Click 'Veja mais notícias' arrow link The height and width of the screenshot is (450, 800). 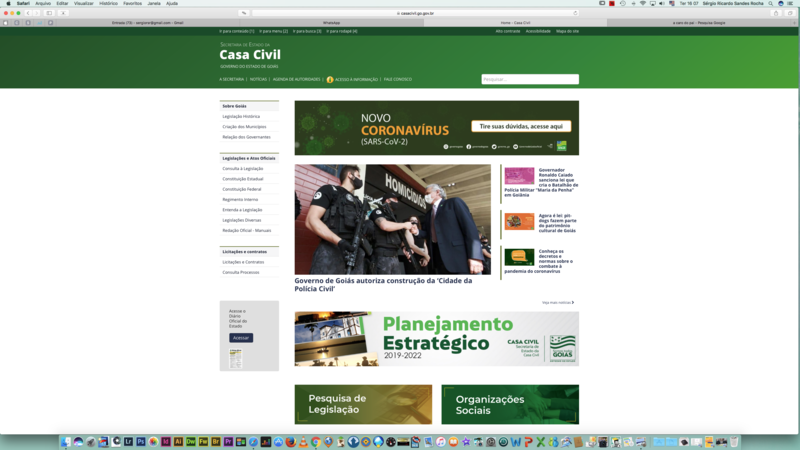pyautogui.click(x=558, y=302)
